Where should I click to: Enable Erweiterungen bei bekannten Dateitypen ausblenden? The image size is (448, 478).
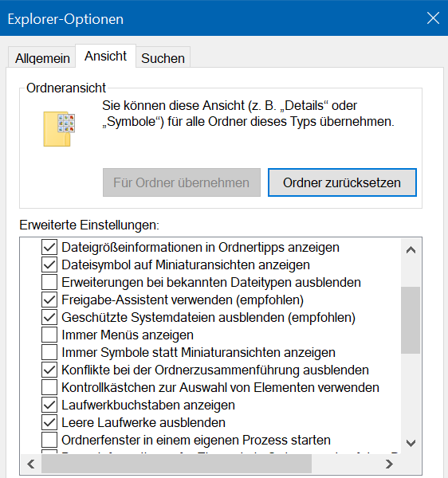[x=49, y=282]
